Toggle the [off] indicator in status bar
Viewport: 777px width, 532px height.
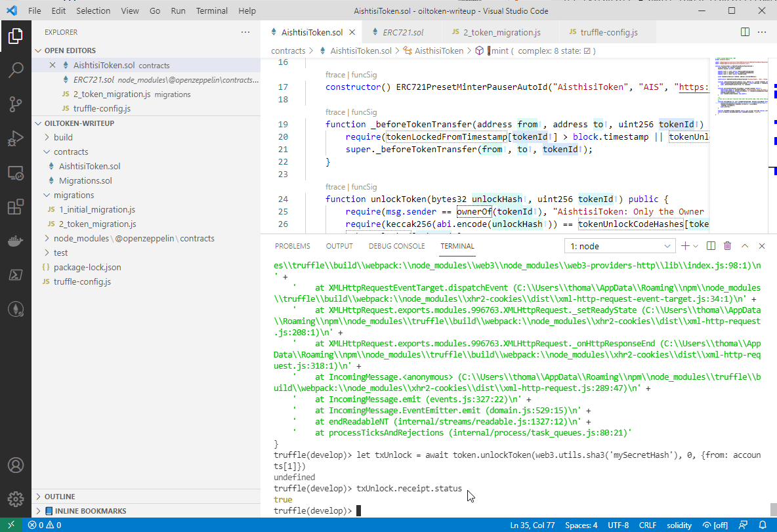pos(715,525)
